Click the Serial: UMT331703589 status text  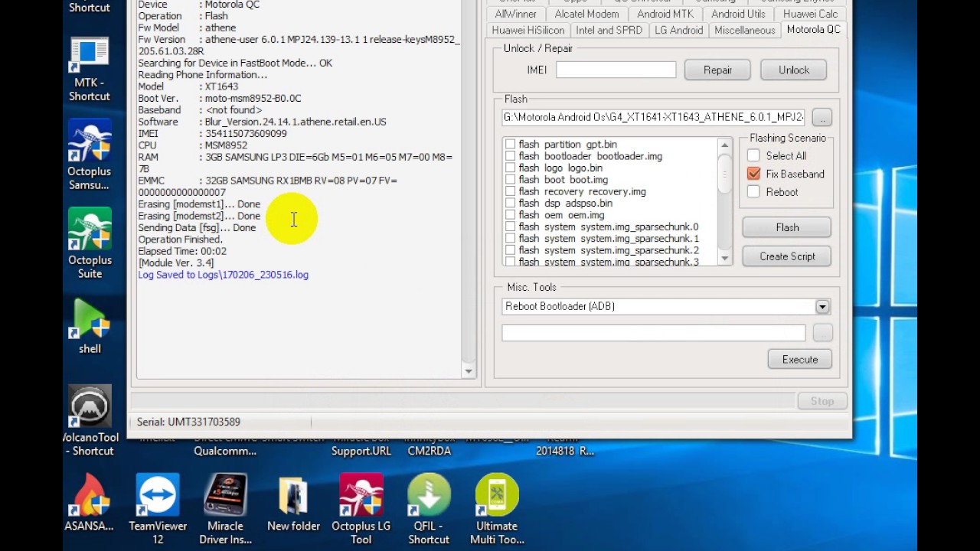click(188, 422)
